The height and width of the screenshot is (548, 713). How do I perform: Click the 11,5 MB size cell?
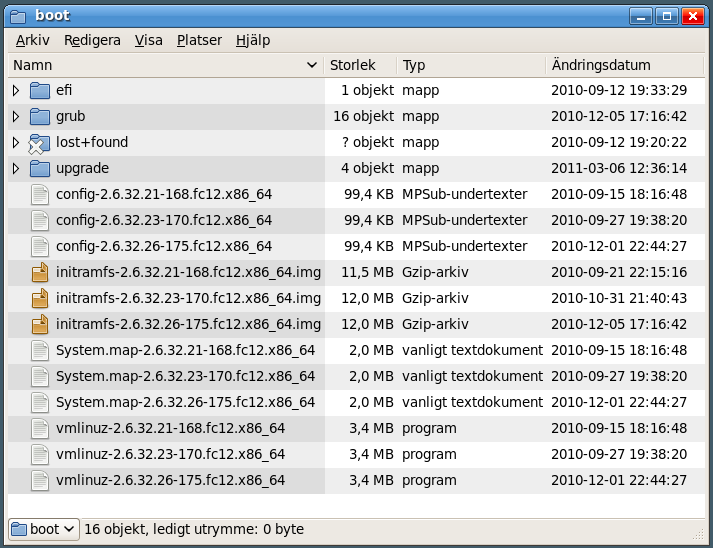(x=367, y=272)
